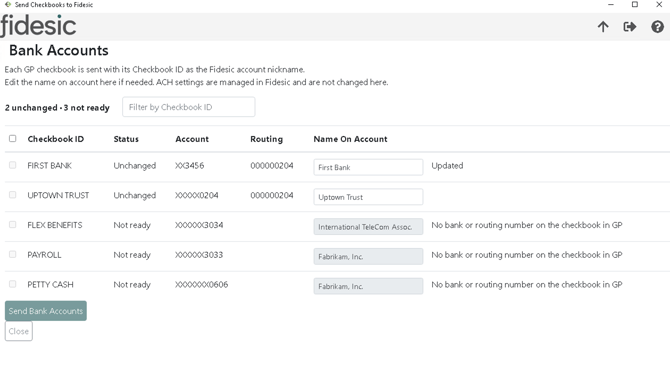
Task: Click the Not ready status of PETTY CASH
Action: [132, 285]
